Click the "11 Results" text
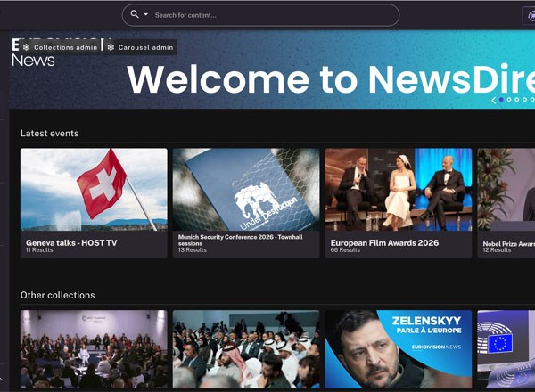 point(39,249)
